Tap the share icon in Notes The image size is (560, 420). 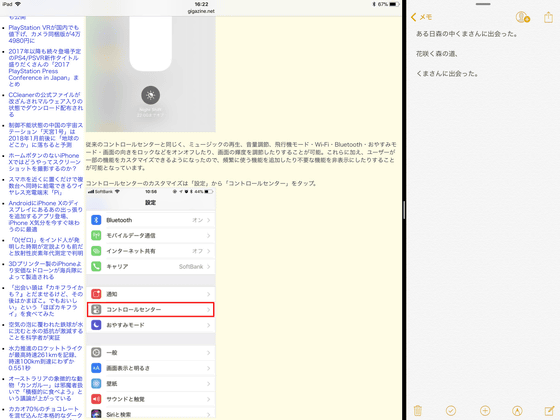pos(548,17)
